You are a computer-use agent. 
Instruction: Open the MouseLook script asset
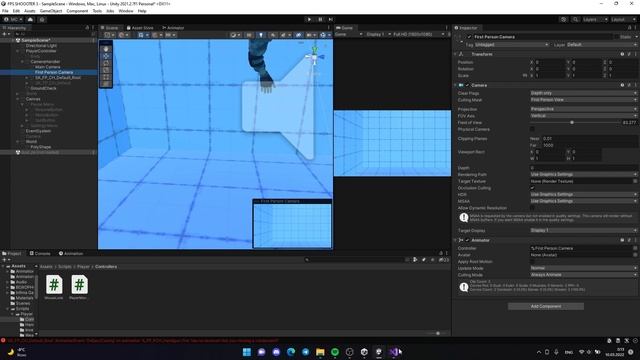[x=54, y=287]
